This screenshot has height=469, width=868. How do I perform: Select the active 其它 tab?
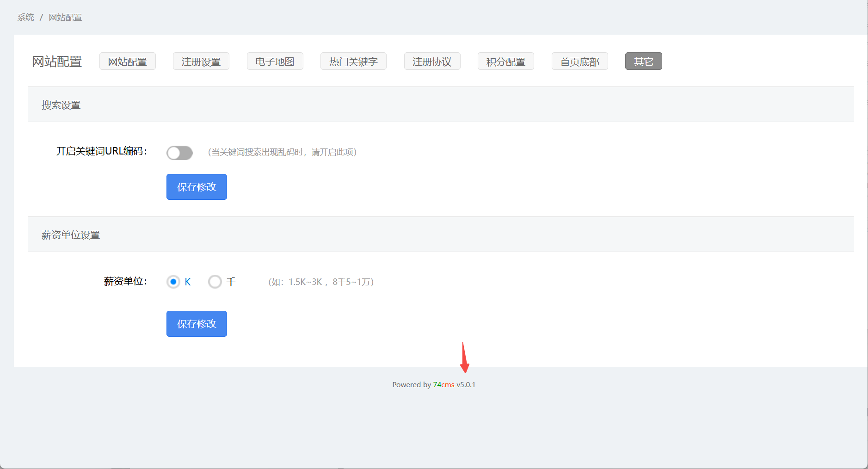tap(643, 62)
